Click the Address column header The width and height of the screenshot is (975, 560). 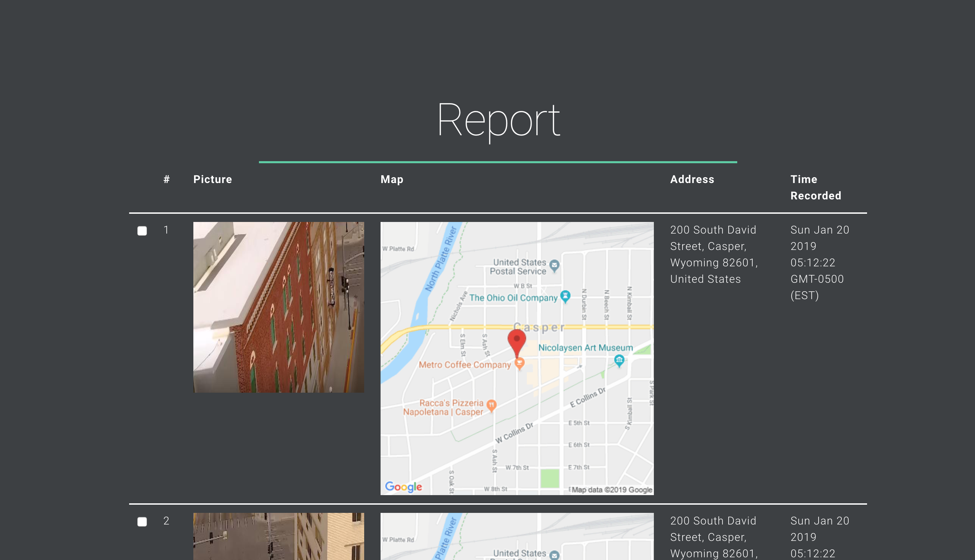coord(692,179)
